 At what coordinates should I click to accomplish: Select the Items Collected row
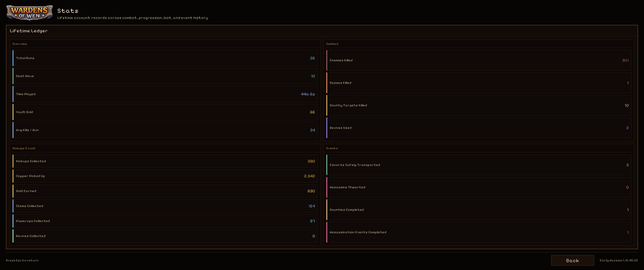click(165, 206)
